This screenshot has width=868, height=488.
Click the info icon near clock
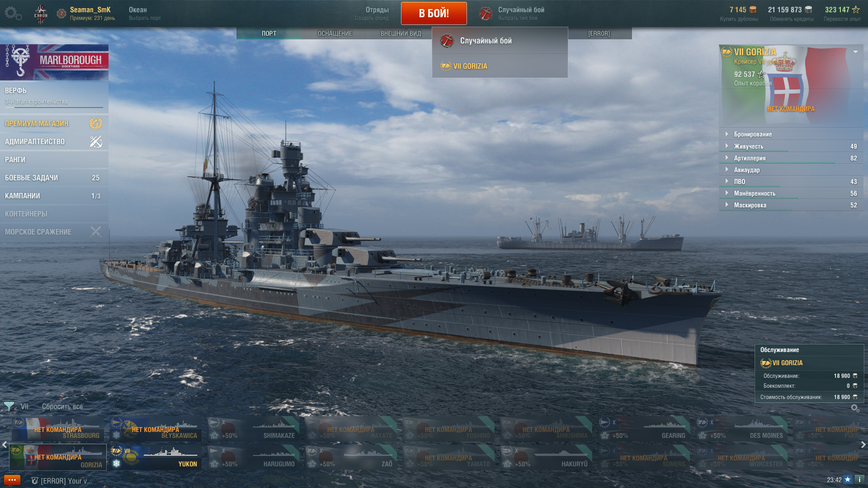coord(859,479)
